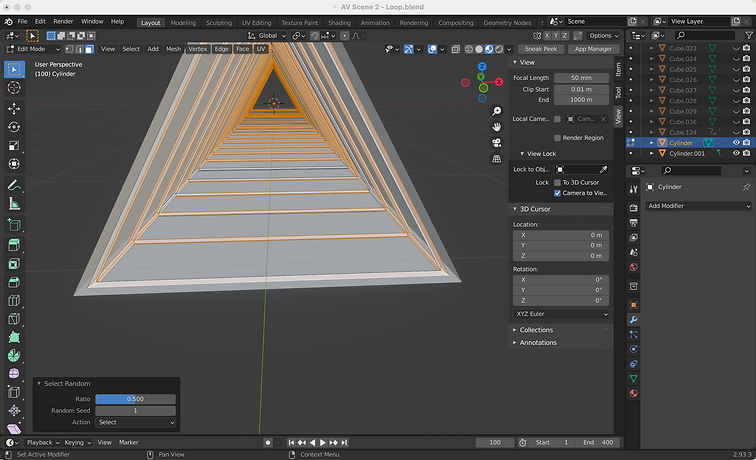Viewport: 756px width, 460px height.
Task: Open the Add Modifier dropdown
Action: [x=698, y=206]
